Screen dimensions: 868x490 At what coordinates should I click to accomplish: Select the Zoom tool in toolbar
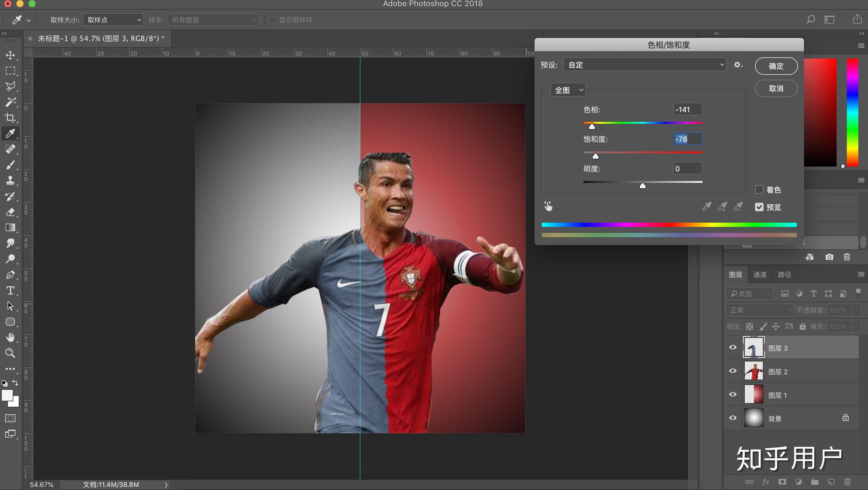pos(11,353)
